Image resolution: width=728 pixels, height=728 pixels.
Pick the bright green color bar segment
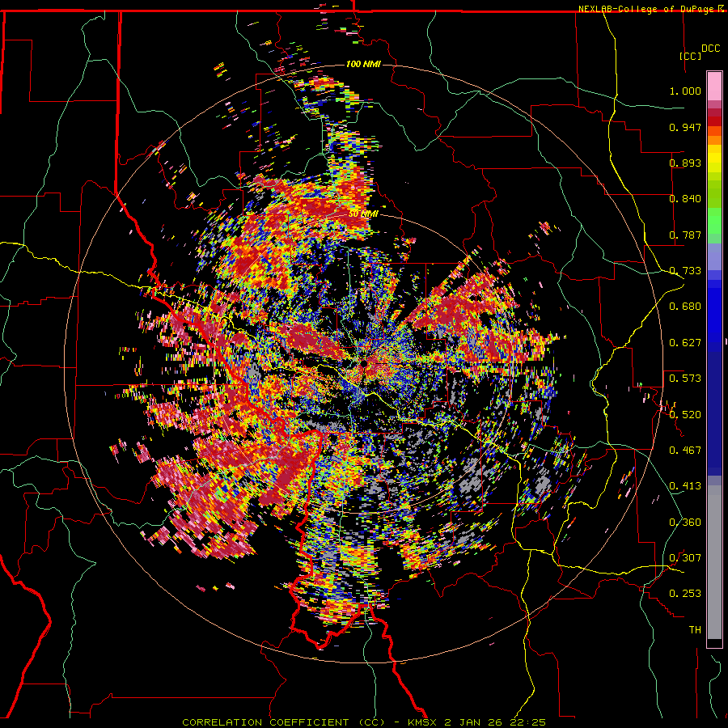click(x=714, y=221)
